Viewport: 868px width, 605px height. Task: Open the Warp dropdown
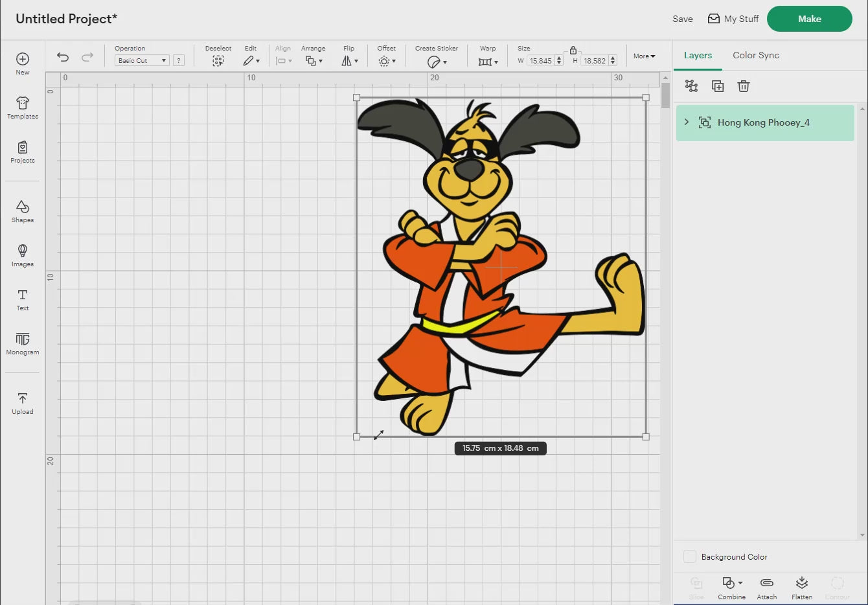click(x=488, y=62)
